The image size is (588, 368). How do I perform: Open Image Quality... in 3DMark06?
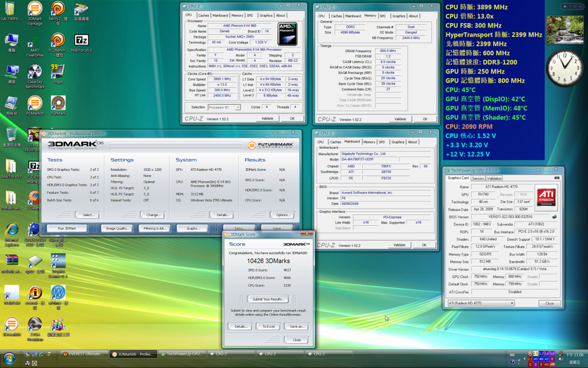117,228
